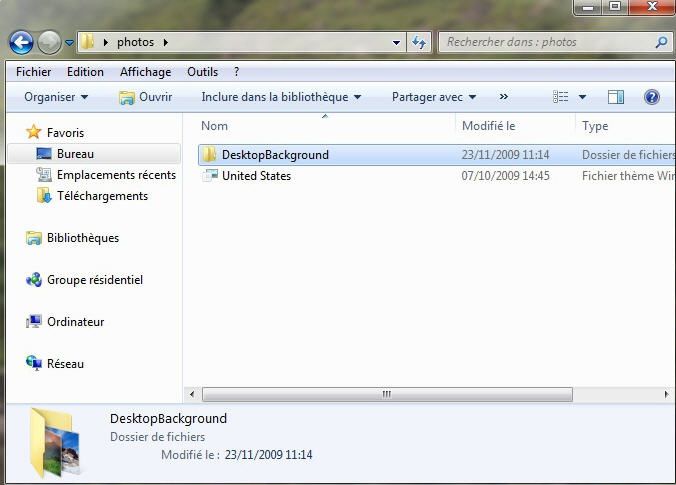
Task: Click the change view icon
Action: [x=560, y=97]
